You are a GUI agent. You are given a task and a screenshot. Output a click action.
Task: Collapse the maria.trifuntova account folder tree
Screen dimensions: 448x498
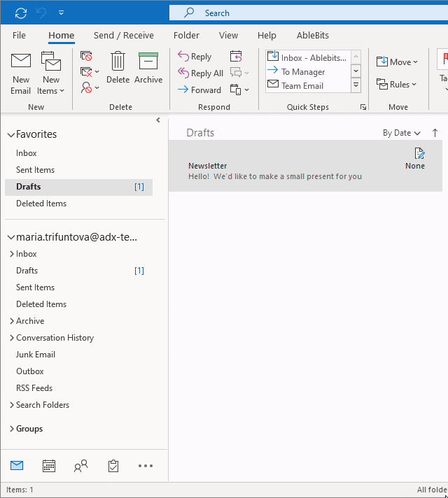(x=11, y=237)
